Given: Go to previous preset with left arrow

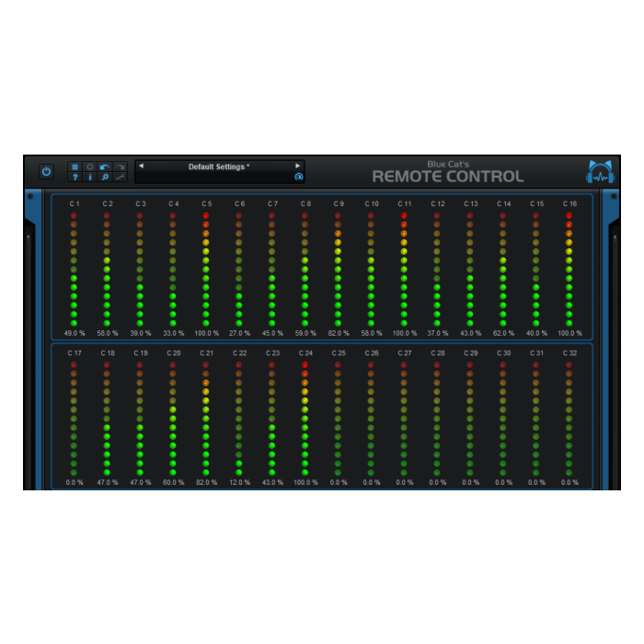Looking at the screenshot, I should [x=142, y=166].
